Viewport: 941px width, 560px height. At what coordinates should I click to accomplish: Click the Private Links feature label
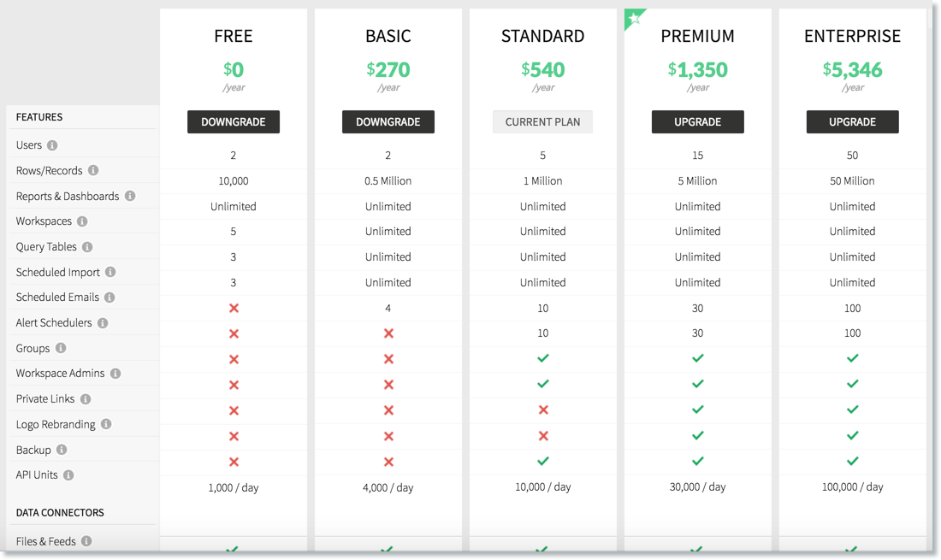click(x=45, y=399)
